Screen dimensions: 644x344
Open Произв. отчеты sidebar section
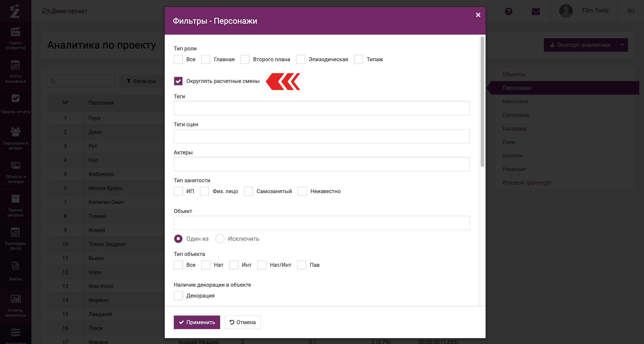(x=16, y=105)
